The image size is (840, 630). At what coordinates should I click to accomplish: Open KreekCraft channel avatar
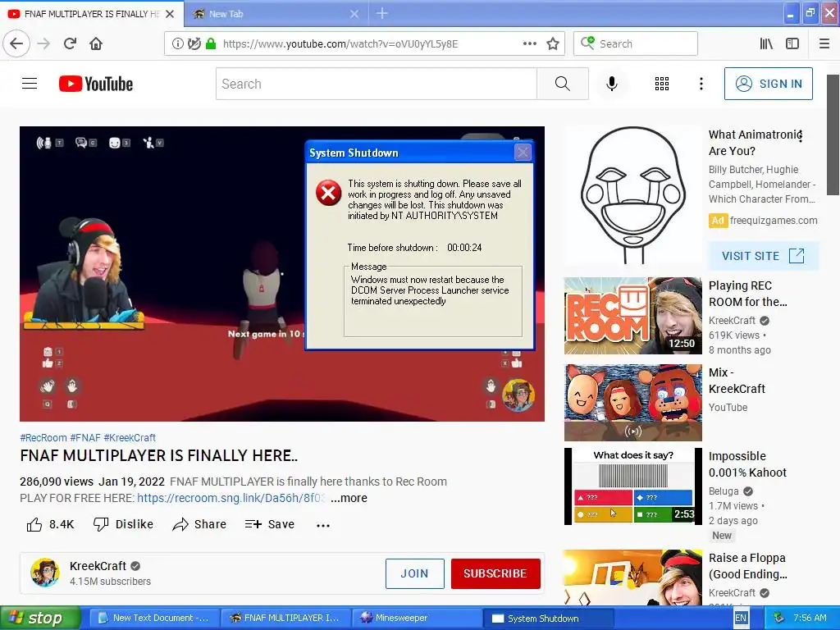[45, 573]
